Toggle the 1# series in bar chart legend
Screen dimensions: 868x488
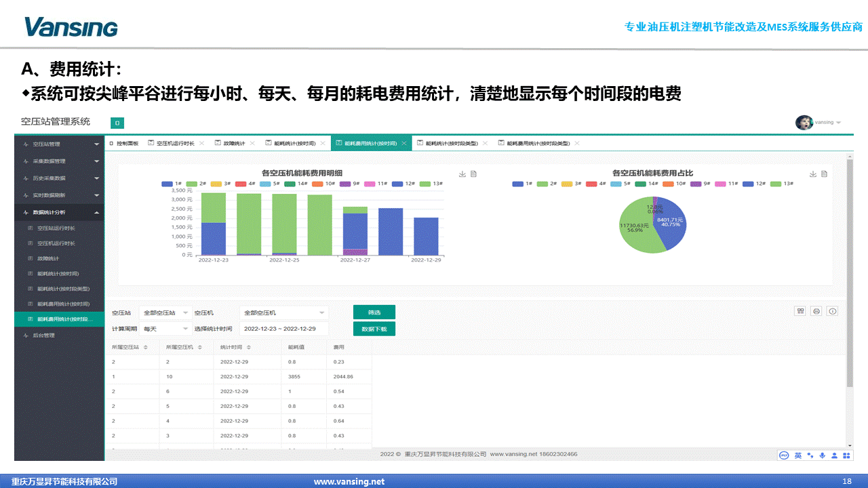[172, 184]
